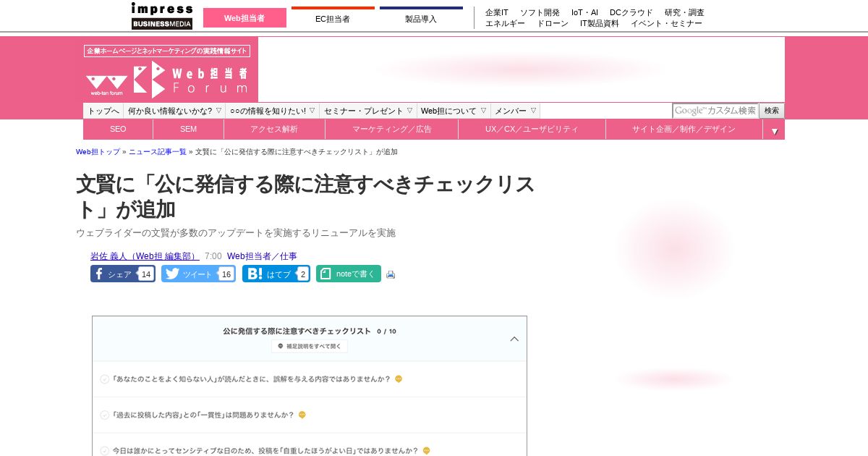Open hint icon beside '自重したほうがよい日' question

pyautogui.click(x=427, y=451)
